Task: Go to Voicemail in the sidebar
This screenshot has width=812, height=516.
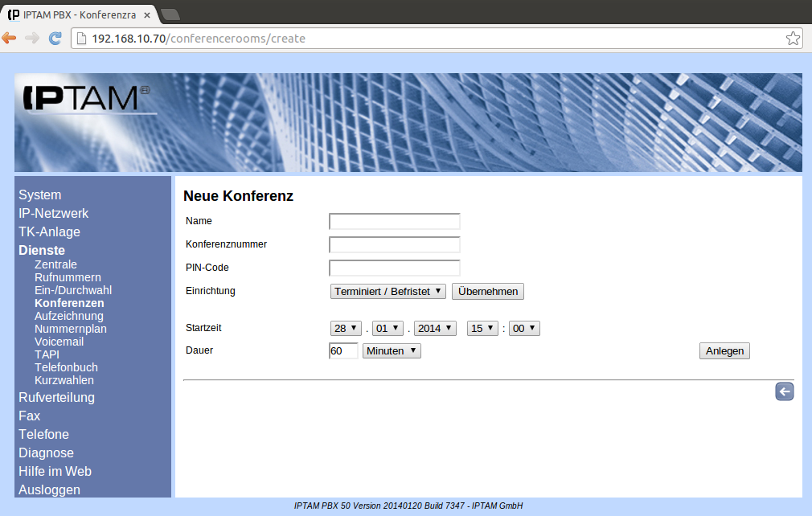Action: (59, 342)
